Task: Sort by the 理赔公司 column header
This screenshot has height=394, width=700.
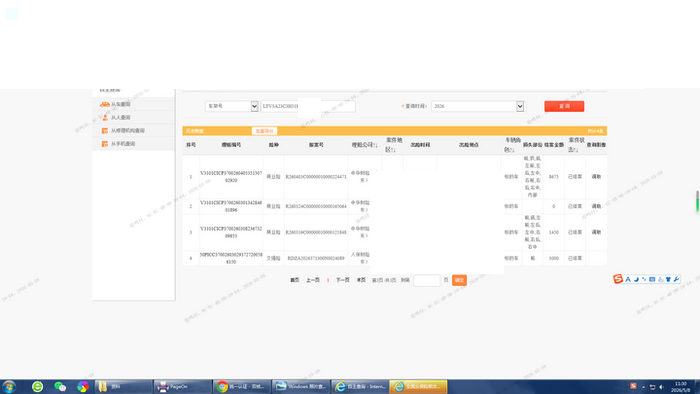Action: (364, 145)
